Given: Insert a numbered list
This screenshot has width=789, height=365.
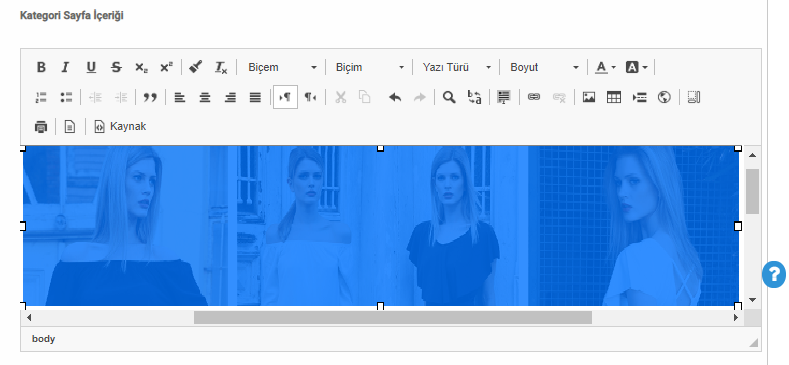Looking at the screenshot, I should (41, 97).
